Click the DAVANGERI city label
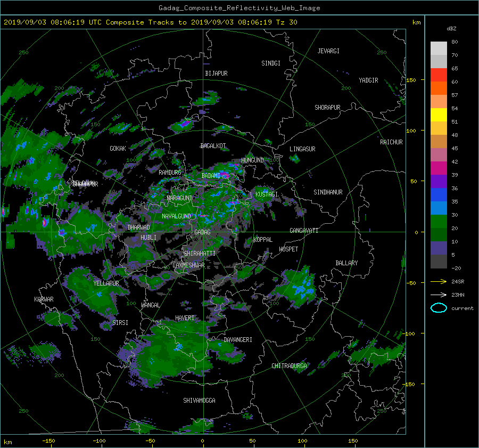479x448 pixels. (x=238, y=340)
